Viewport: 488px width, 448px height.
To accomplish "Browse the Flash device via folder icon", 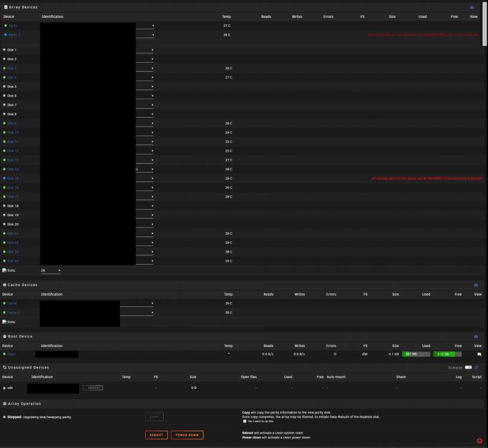I will (479, 354).
